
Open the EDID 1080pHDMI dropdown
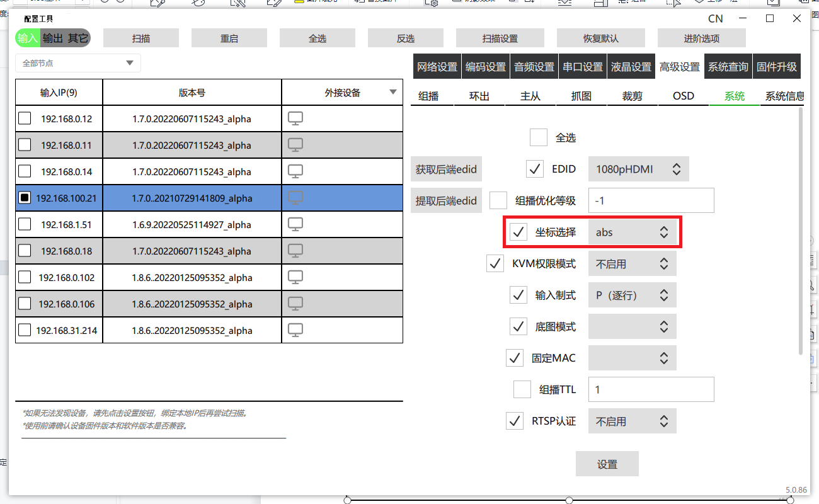pyautogui.click(x=638, y=169)
